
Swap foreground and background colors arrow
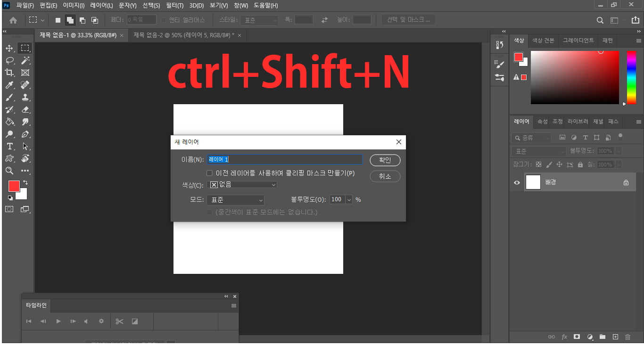25,182
